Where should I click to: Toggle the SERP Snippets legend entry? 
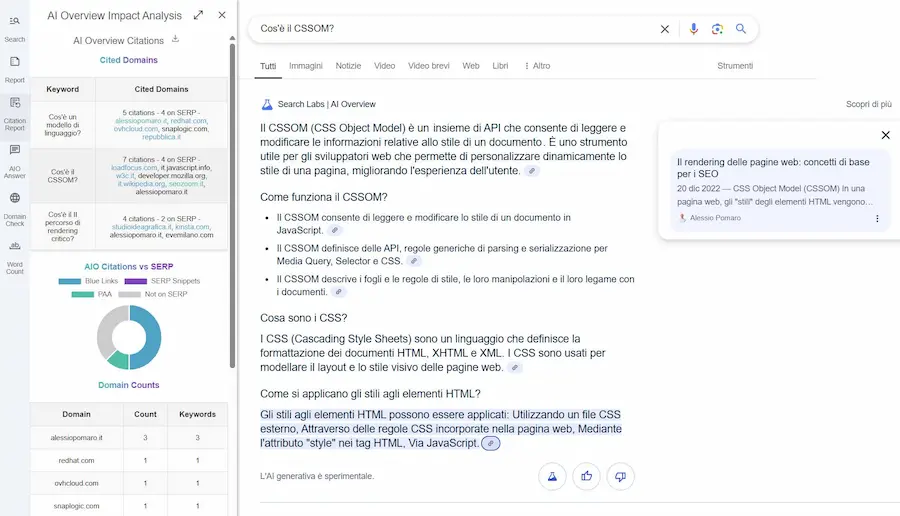coord(162,281)
